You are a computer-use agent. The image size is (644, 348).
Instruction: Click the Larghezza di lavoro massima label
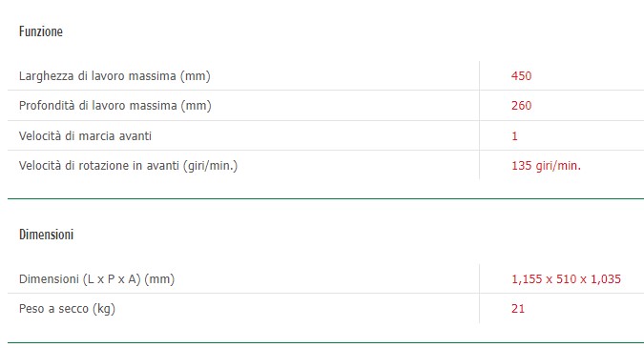pyautogui.click(x=114, y=76)
